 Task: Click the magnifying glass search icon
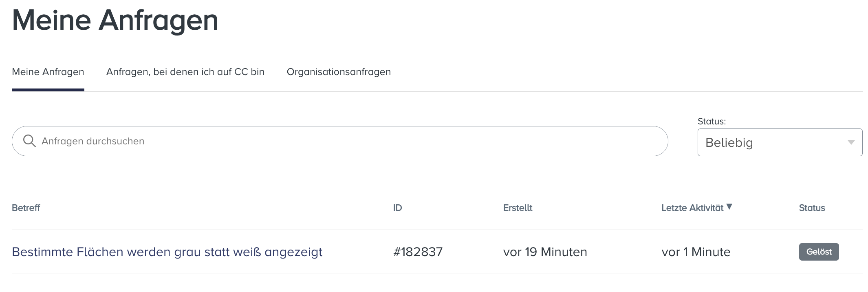click(x=29, y=141)
